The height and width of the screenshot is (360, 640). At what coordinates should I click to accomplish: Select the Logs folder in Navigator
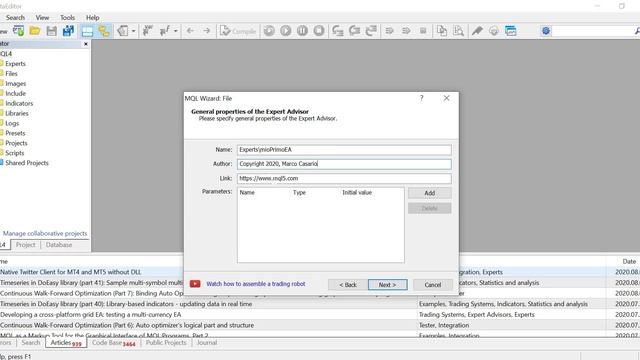click(12, 123)
